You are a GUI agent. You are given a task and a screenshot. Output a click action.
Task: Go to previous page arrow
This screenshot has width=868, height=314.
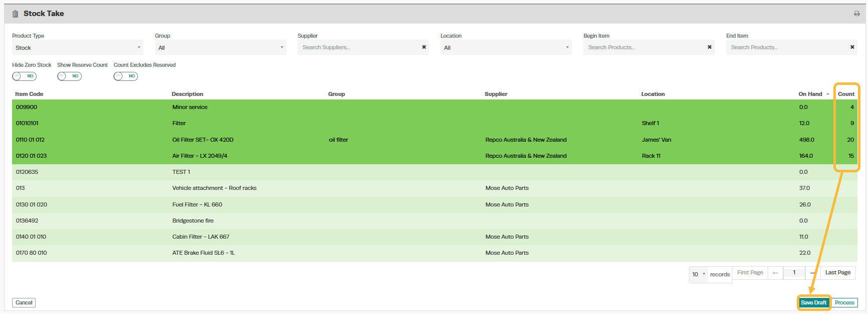775,273
